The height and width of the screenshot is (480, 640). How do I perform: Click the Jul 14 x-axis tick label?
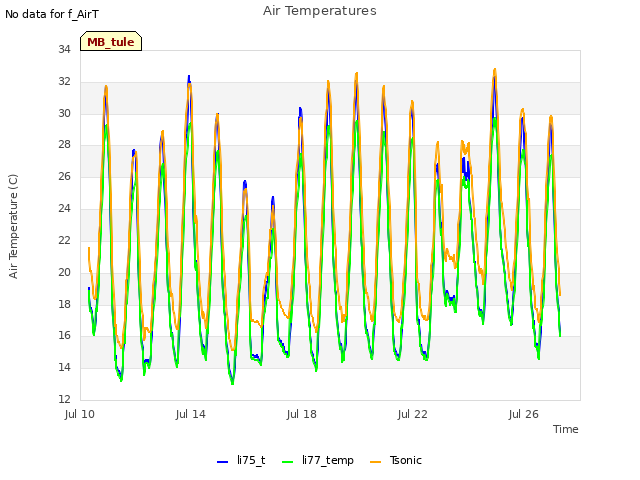click(x=191, y=414)
